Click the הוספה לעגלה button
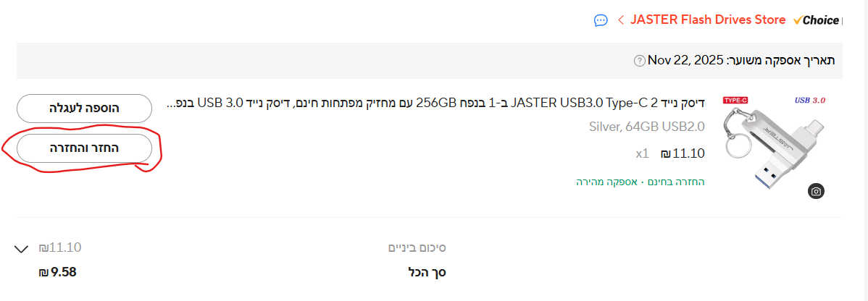The width and height of the screenshot is (868, 301). (x=84, y=108)
